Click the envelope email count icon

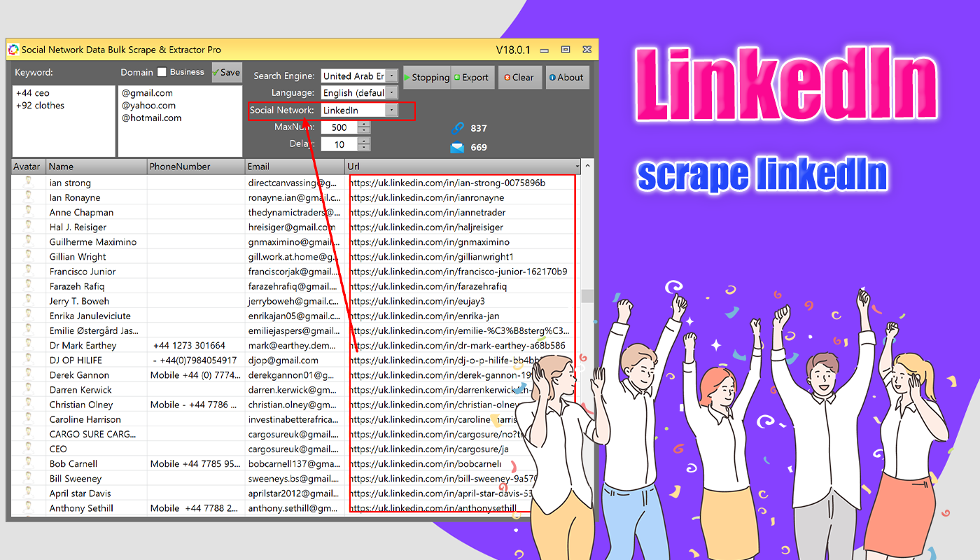pyautogui.click(x=458, y=147)
